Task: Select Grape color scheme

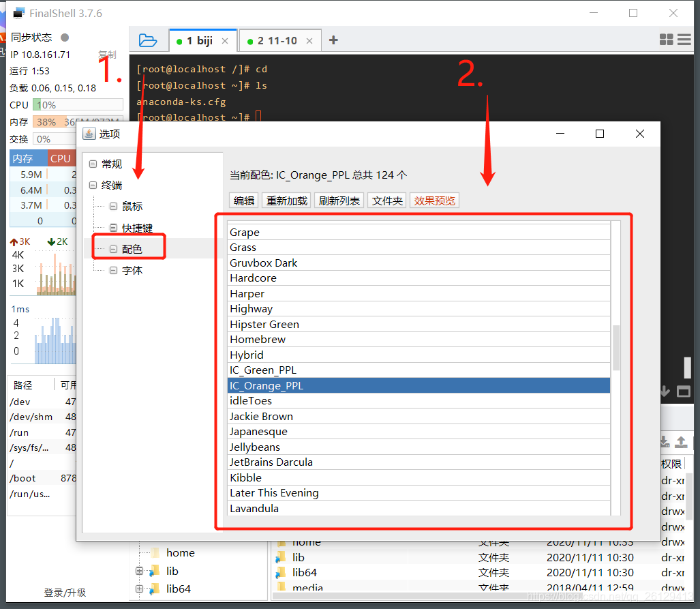Action: pyautogui.click(x=419, y=233)
